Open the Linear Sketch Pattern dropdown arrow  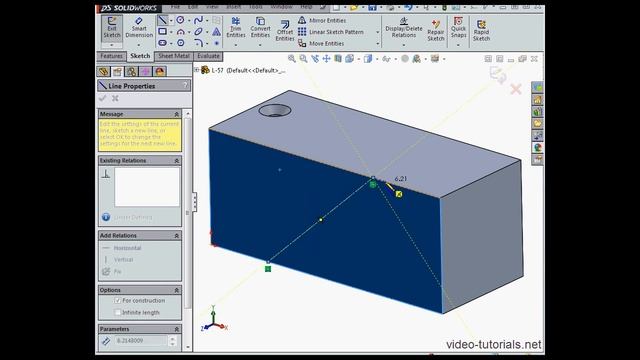coord(378,32)
